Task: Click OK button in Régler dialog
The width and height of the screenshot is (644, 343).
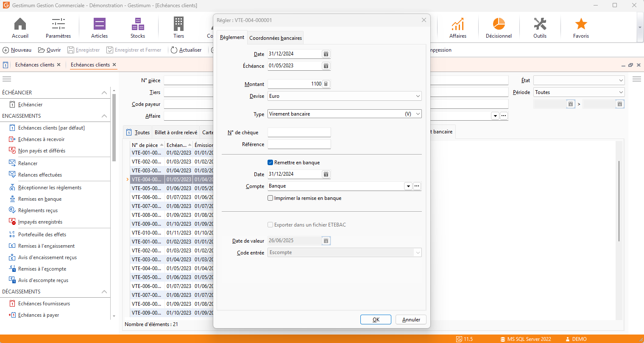Action: click(x=376, y=320)
